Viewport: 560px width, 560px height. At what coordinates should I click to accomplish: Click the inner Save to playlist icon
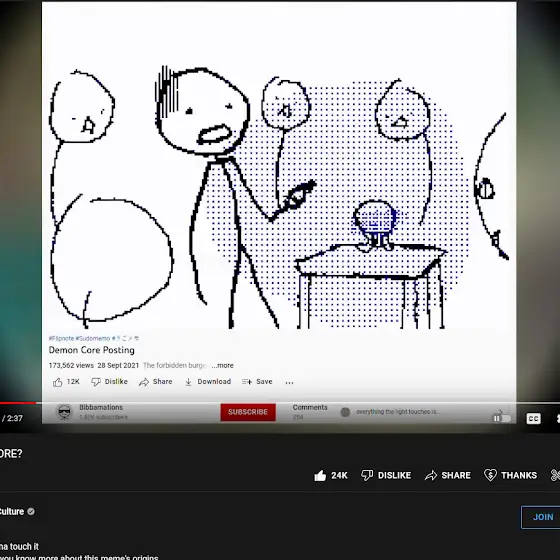pos(247,382)
